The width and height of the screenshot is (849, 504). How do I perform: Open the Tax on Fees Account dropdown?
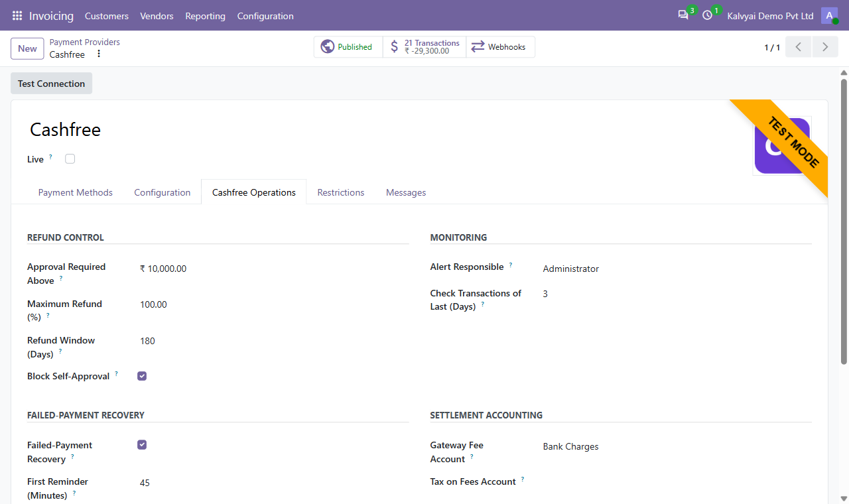(x=677, y=482)
